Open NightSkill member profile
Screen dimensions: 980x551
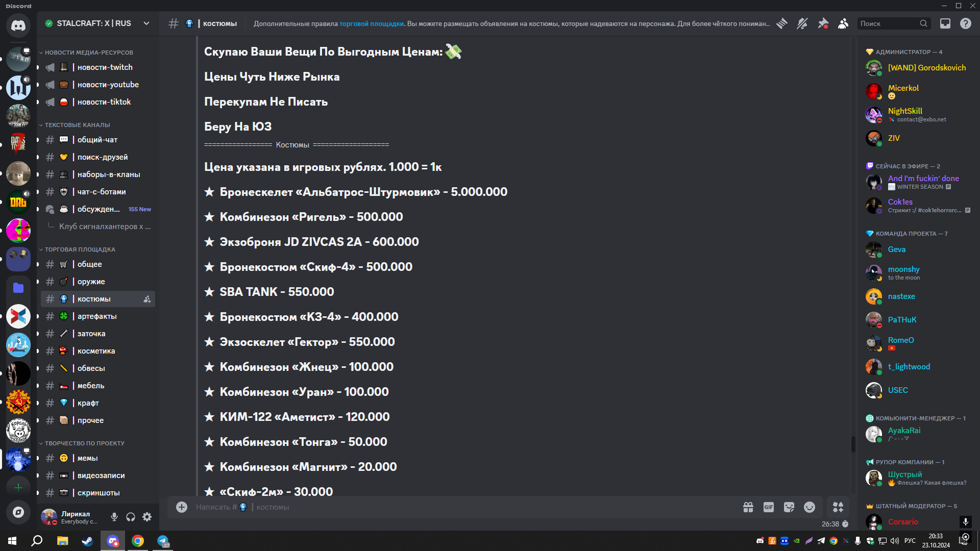click(x=920, y=115)
